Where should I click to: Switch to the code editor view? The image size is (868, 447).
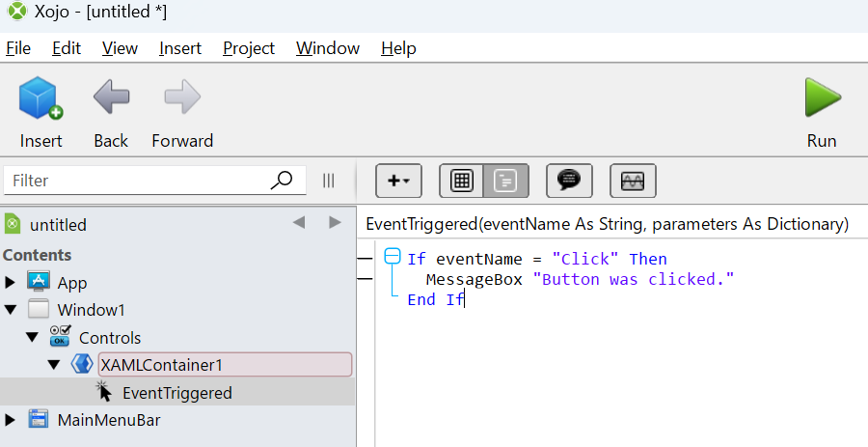pyautogui.click(x=506, y=181)
